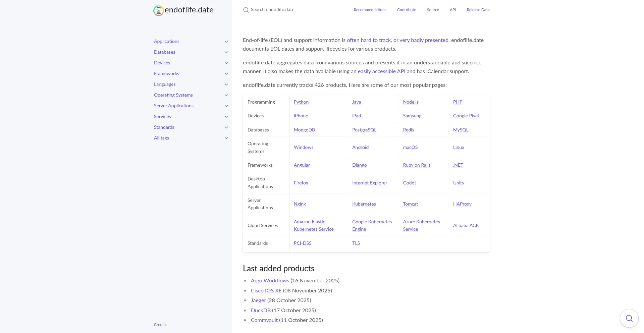Open the Alibaba ACK product page
This screenshot has width=644, height=333.
(466, 225)
